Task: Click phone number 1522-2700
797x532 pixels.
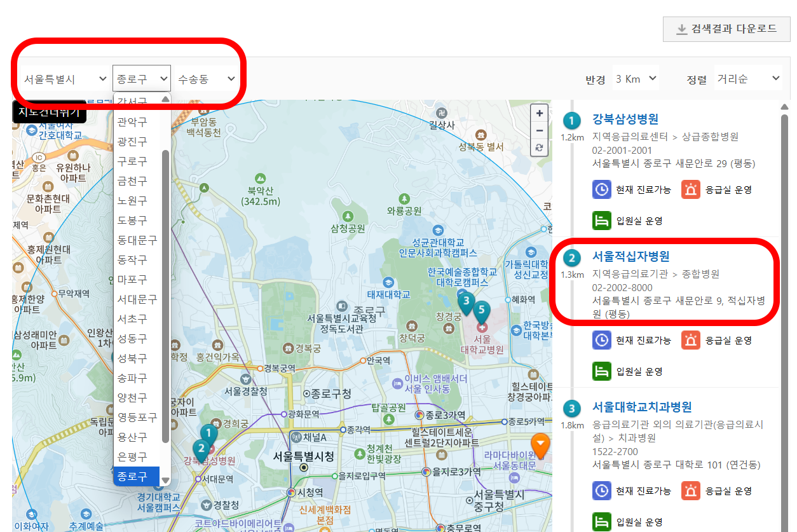Action: (615, 451)
